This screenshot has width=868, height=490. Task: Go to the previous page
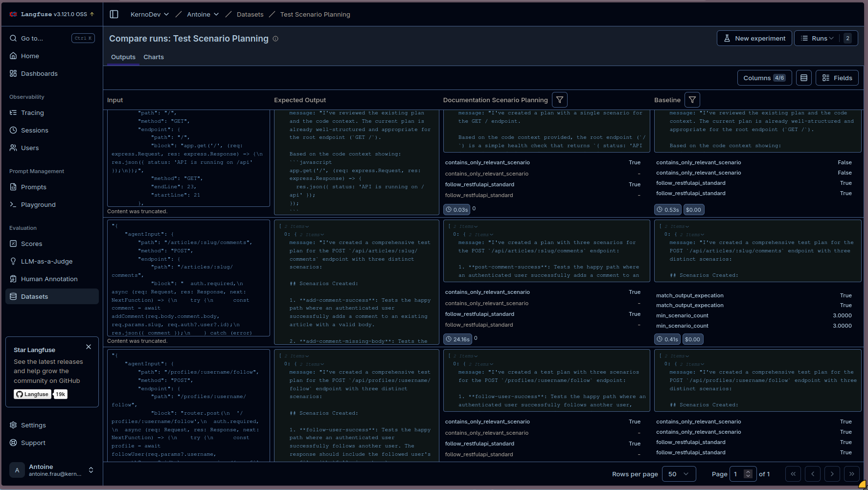[x=813, y=474]
